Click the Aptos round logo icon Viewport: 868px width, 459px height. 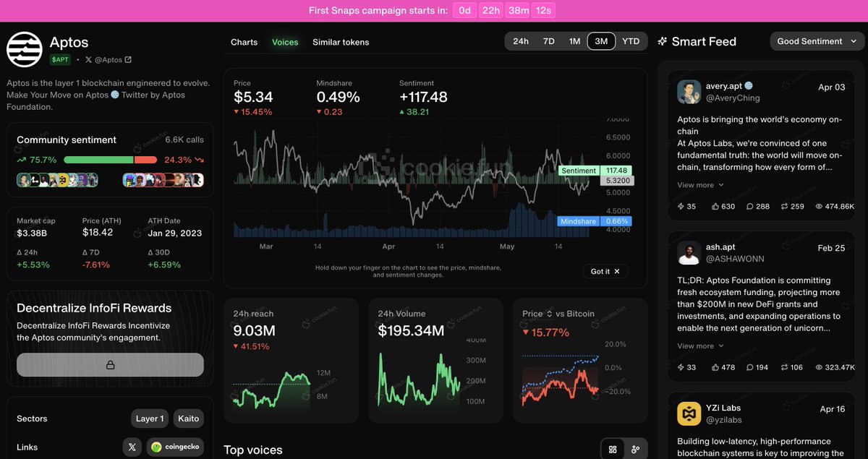(x=25, y=50)
